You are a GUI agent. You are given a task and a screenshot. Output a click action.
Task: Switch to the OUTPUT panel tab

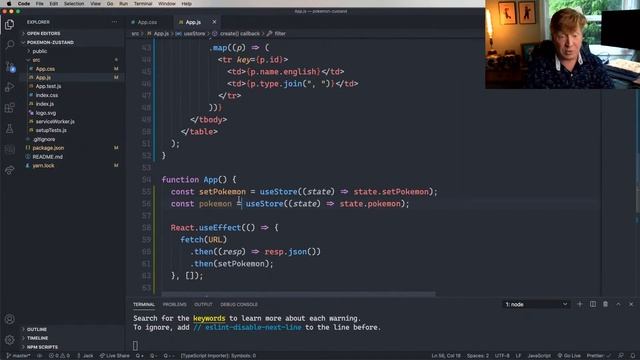203,304
